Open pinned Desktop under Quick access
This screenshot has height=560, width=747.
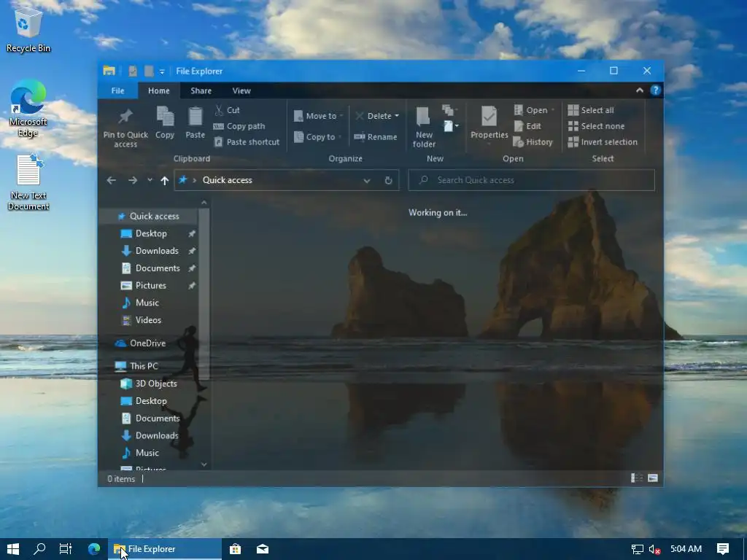[151, 233]
